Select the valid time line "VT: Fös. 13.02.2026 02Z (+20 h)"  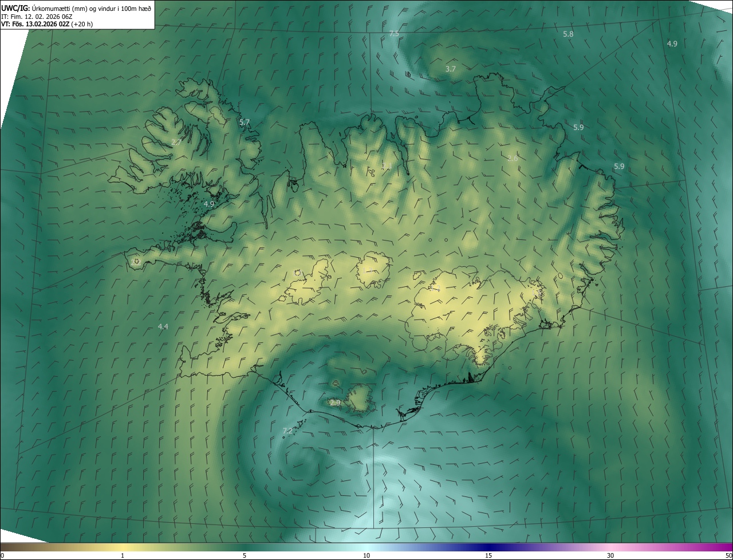coord(47,24)
